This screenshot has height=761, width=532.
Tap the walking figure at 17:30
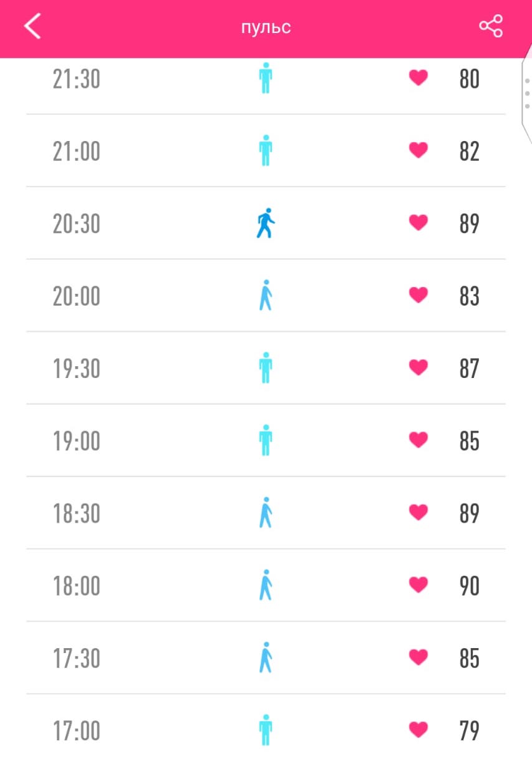coord(266,657)
